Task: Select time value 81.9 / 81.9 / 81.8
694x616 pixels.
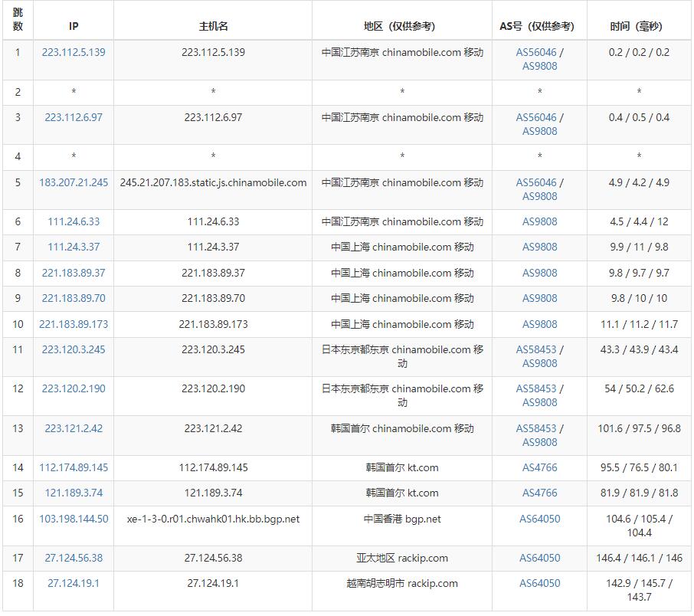Action: coord(639,493)
